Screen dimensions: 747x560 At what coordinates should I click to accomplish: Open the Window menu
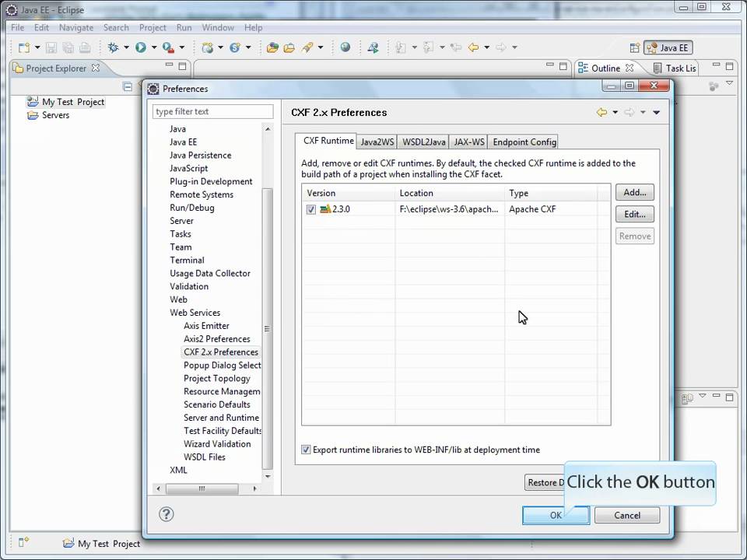[218, 28]
